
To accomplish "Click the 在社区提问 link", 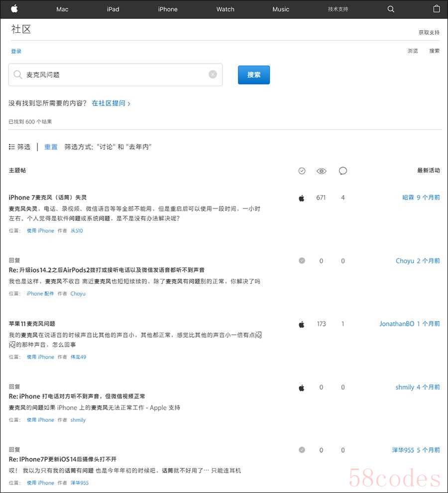I will tap(111, 103).
